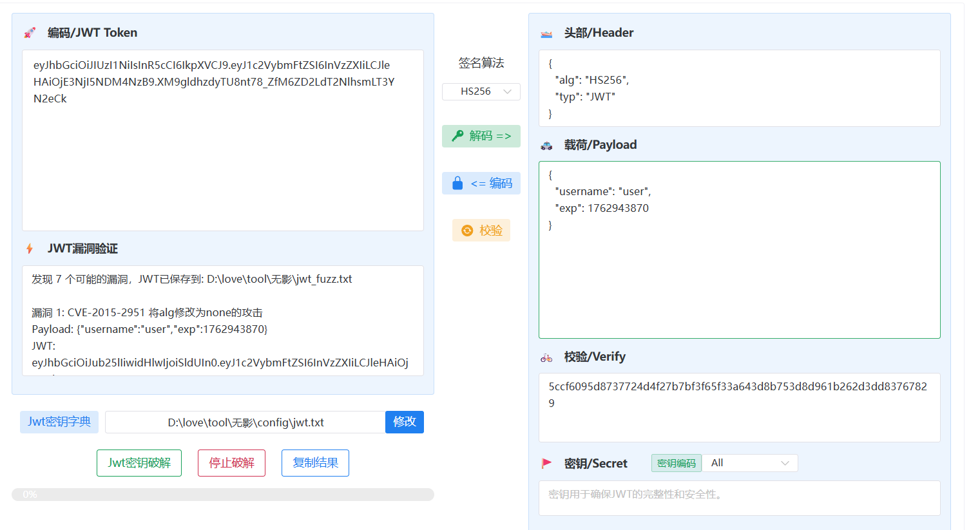Screen dimensions: 980x530
Task: Click the lightning icon beside JWT漏洞验证
Action: [30, 249]
